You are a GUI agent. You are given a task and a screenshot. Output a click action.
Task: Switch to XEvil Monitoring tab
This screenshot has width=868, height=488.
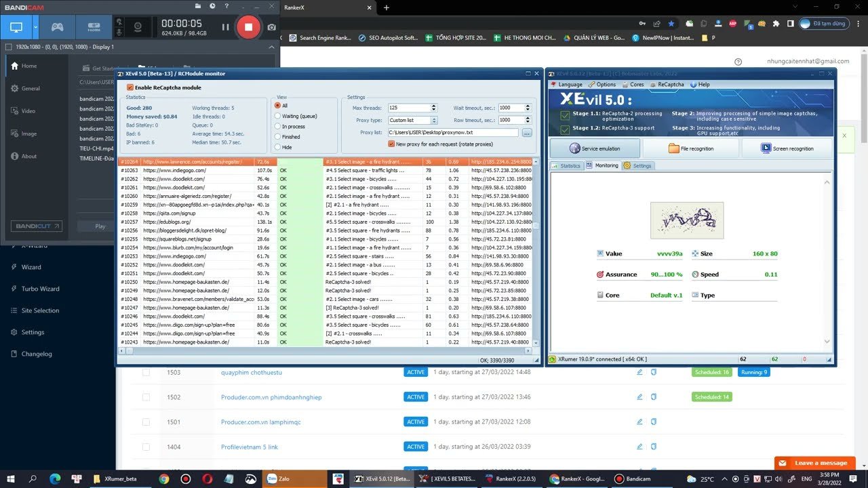point(602,165)
